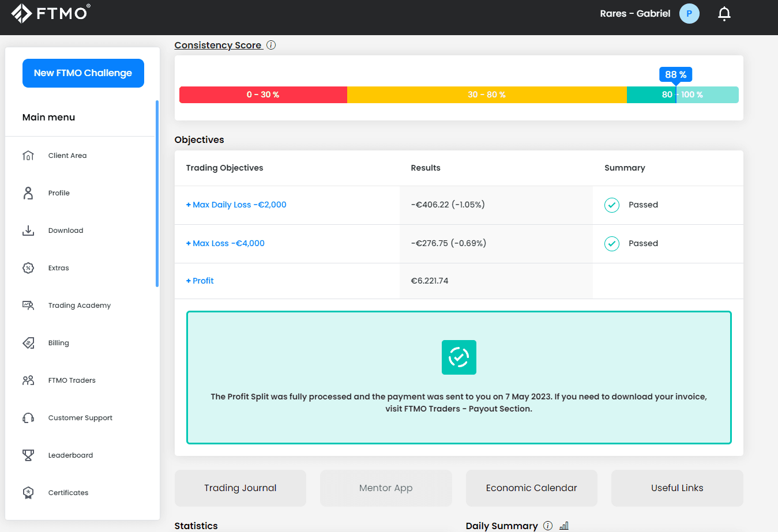Click the FTMO Traders people icon
This screenshot has width=778, height=532.
click(x=28, y=380)
